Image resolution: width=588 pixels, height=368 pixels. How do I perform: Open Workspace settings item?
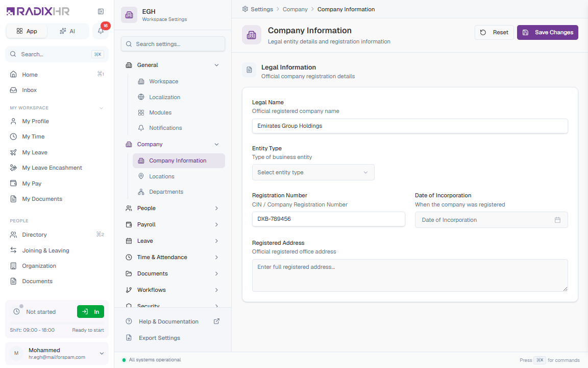point(179,81)
